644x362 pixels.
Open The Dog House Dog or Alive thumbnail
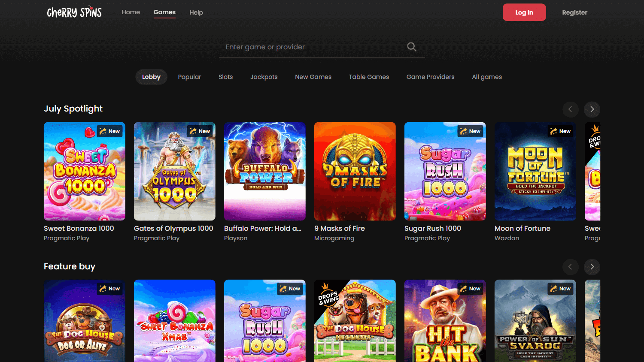pyautogui.click(x=85, y=321)
